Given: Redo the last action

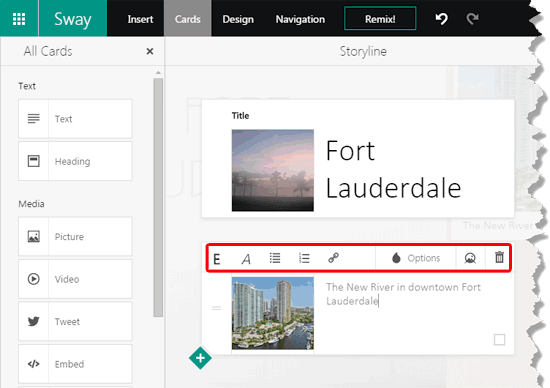Looking at the screenshot, I should pyautogui.click(x=472, y=18).
